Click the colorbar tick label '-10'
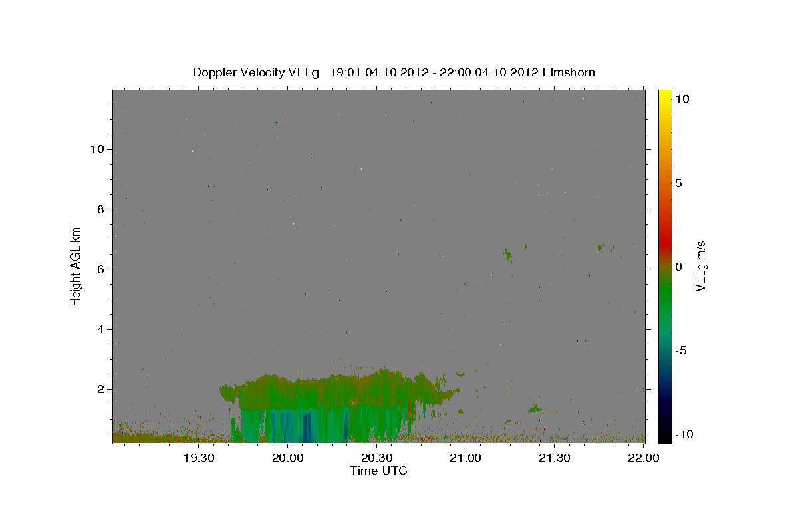This screenshot has width=798, height=532. (683, 434)
